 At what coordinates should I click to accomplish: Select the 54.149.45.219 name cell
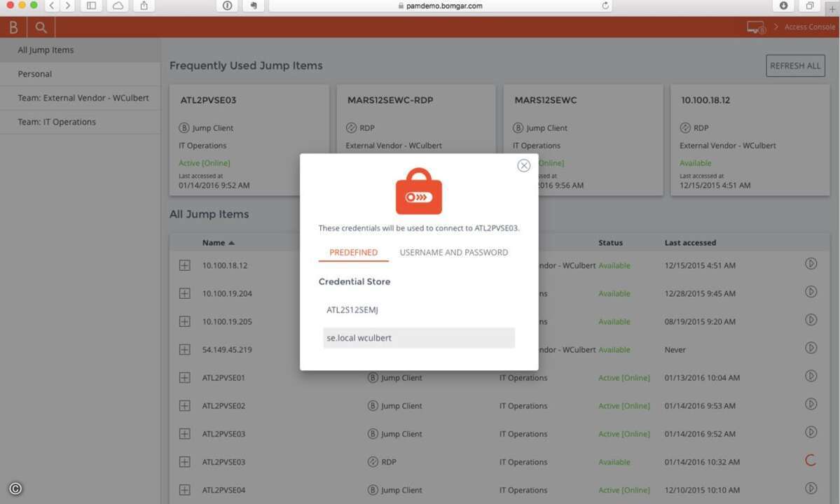(227, 350)
